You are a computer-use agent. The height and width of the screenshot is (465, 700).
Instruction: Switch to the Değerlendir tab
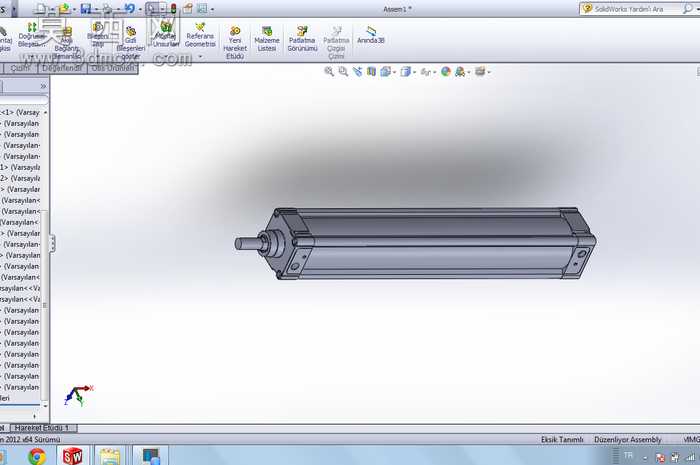click(x=62, y=68)
